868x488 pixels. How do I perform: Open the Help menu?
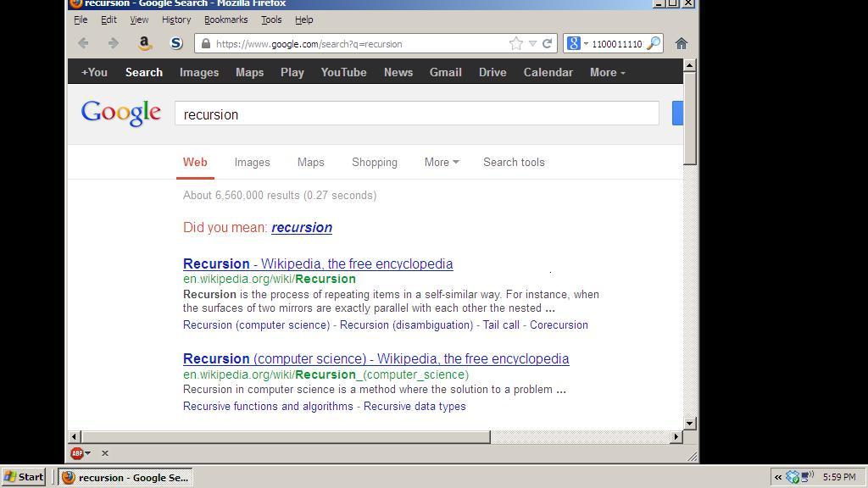pyautogui.click(x=304, y=19)
